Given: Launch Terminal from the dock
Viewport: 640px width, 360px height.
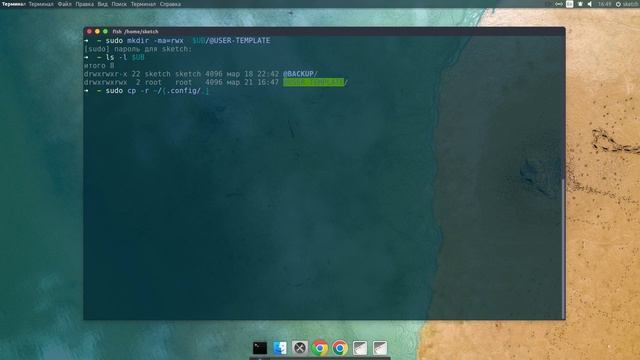Looking at the screenshot, I should pos(260,348).
